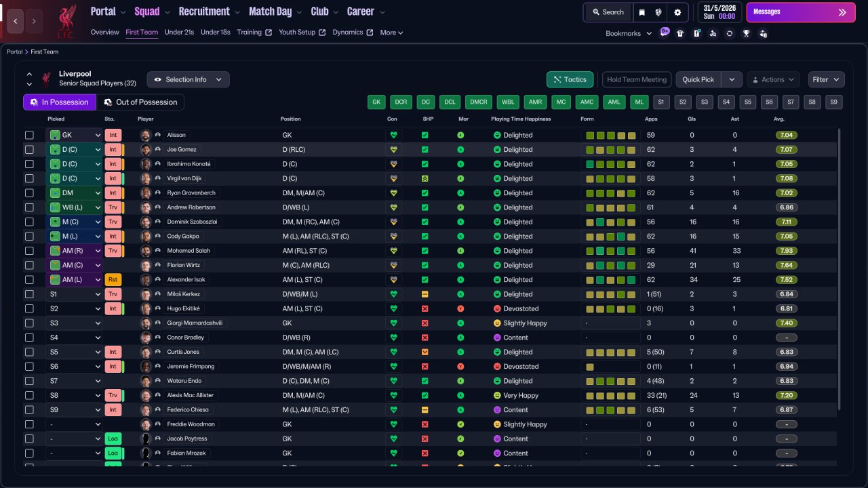This screenshot has height=488, width=868.
Task: Tick the checkbox for Conor Bradley
Action: pos(29,338)
